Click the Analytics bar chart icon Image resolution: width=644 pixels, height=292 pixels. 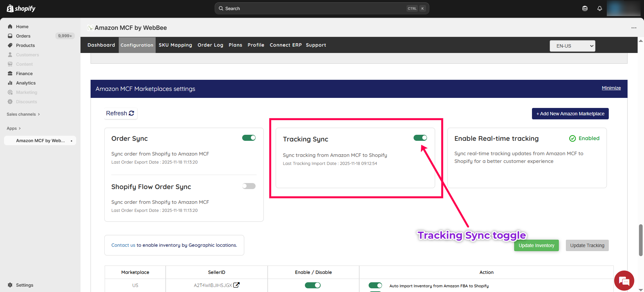pos(10,83)
